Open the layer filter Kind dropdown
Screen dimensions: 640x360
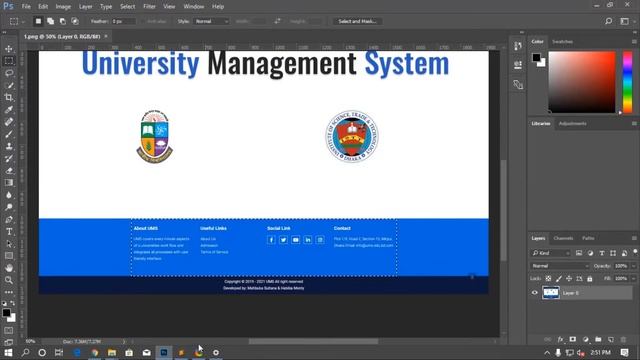point(551,253)
